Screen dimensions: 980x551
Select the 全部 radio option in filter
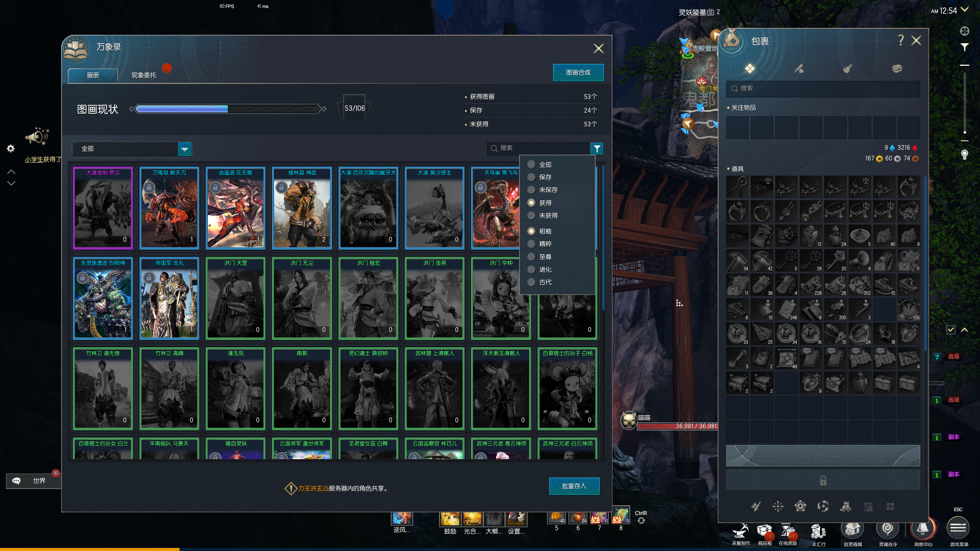pyautogui.click(x=531, y=165)
